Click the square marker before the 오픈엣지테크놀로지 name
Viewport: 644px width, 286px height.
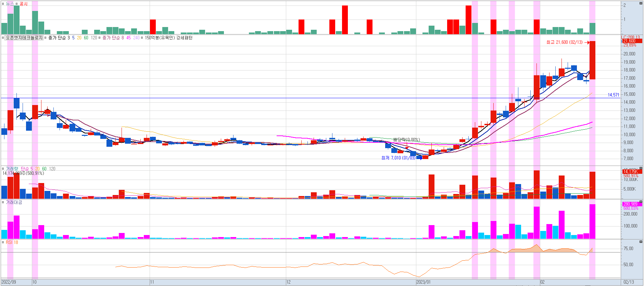coord(3,38)
